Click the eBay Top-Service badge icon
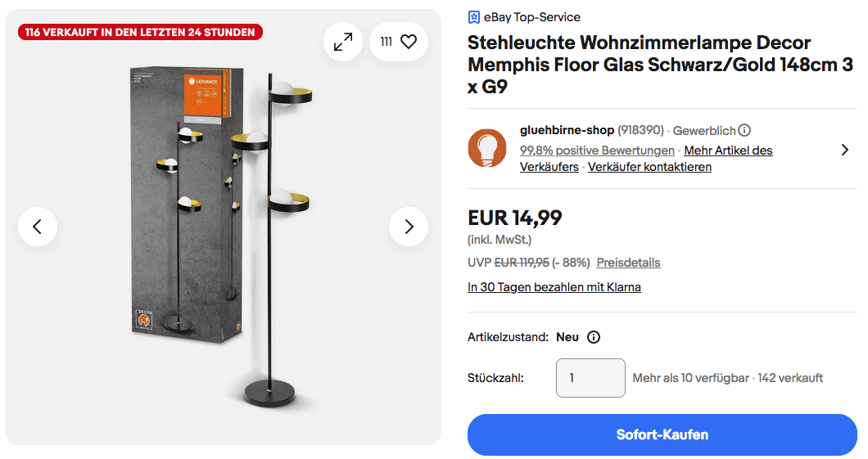 point(474,17)
